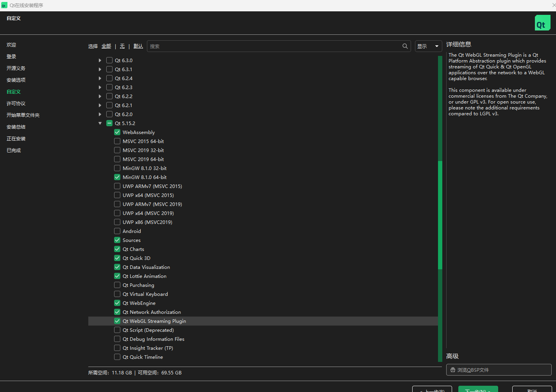Uncheck MinGW 8.1.0 64-bit
The width and height of the screenshot is (556, 392).
click(117, 177)
